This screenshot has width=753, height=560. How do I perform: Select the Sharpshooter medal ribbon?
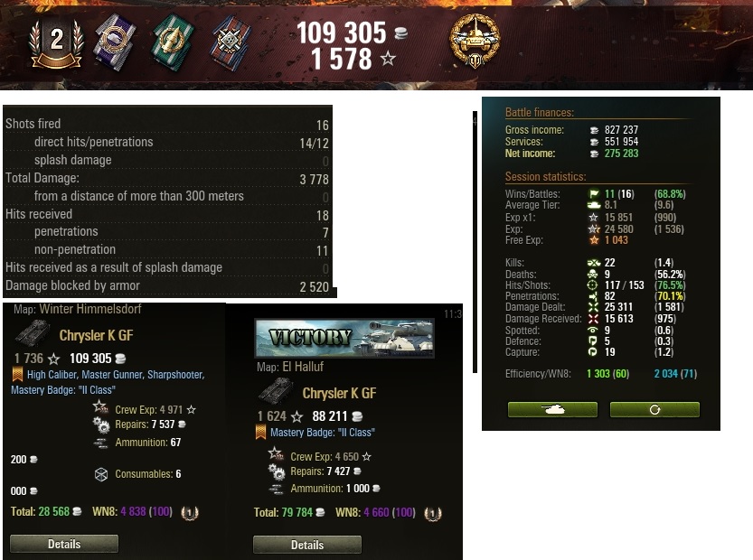click(231, 43)
